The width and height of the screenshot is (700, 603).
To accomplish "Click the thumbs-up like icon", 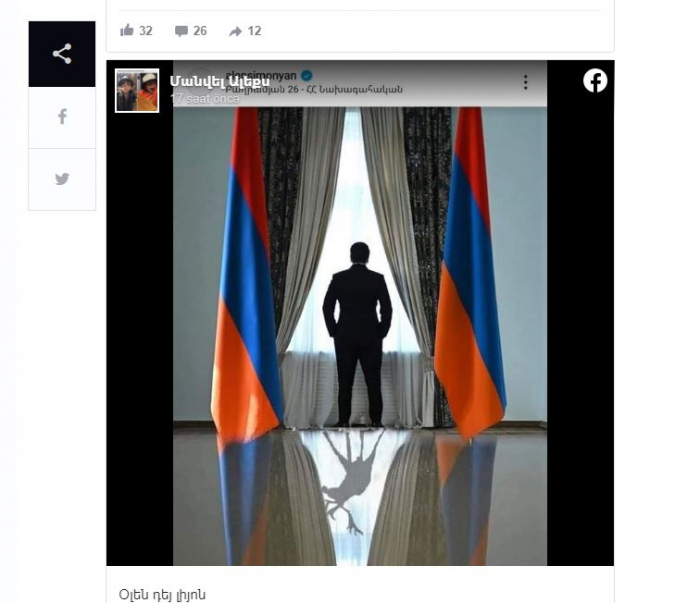I will click(x=127, y=30).
